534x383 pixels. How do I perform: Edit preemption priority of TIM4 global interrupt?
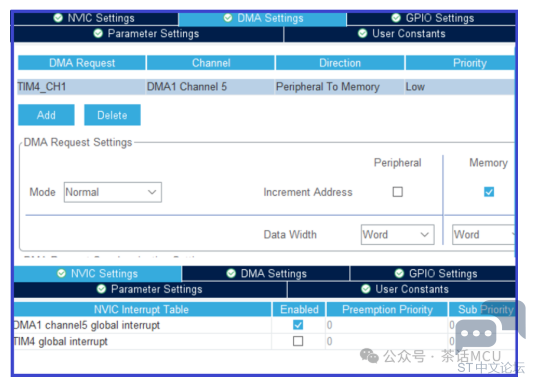[x=387, y=341]
